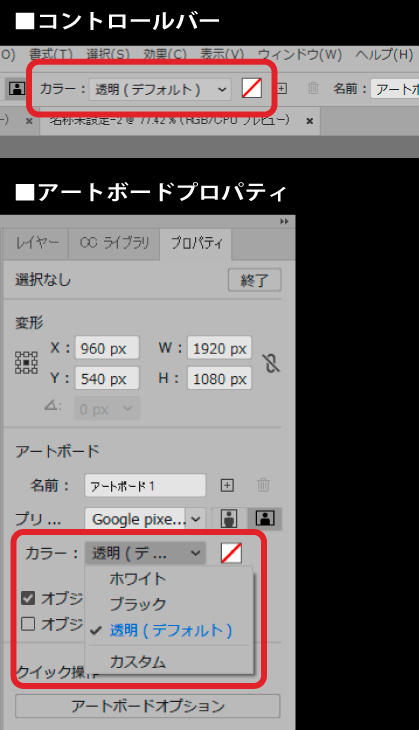Screen dimensions: 419x730
Task: Click the reference point grid icon
Action: point(27,363)
